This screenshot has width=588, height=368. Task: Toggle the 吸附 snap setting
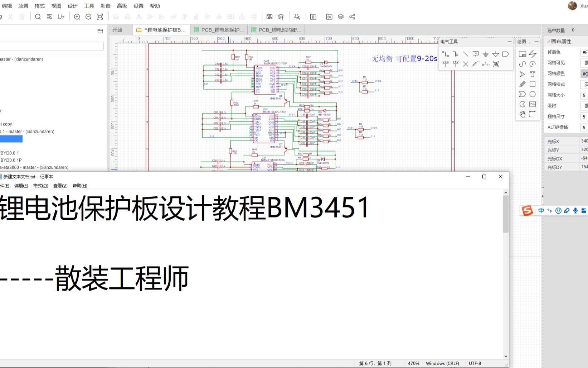point(585,106)
